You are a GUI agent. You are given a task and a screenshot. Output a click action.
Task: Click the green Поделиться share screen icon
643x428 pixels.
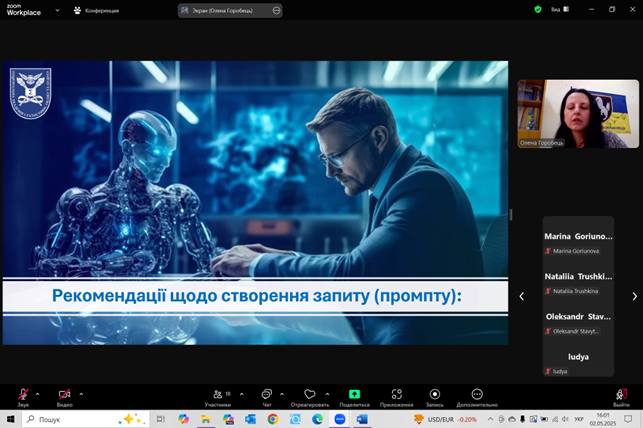pyautogui.click(x=354, y=395)
